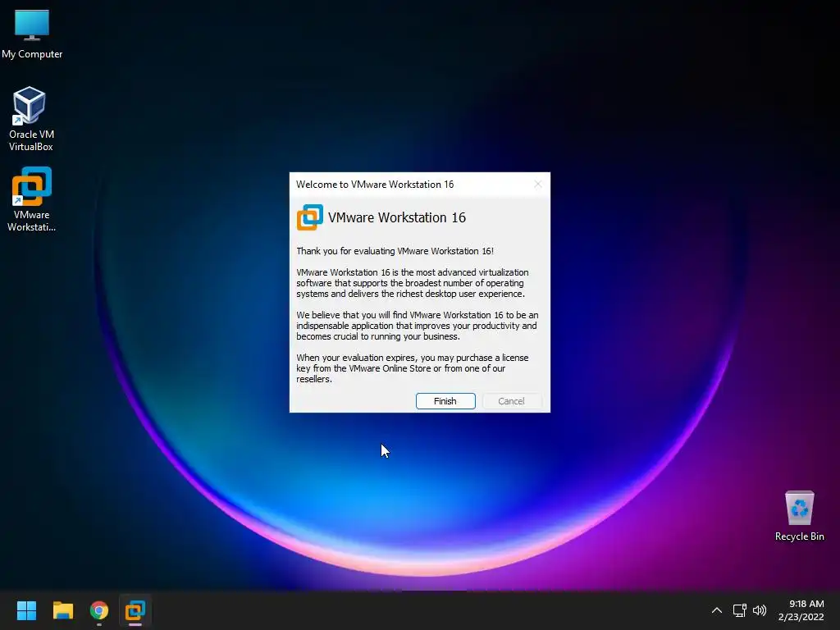Open File Explorer from the taskbar

[x=62, y=610]
